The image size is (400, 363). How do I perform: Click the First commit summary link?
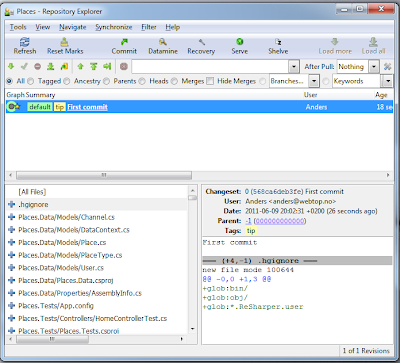[87, 107]
